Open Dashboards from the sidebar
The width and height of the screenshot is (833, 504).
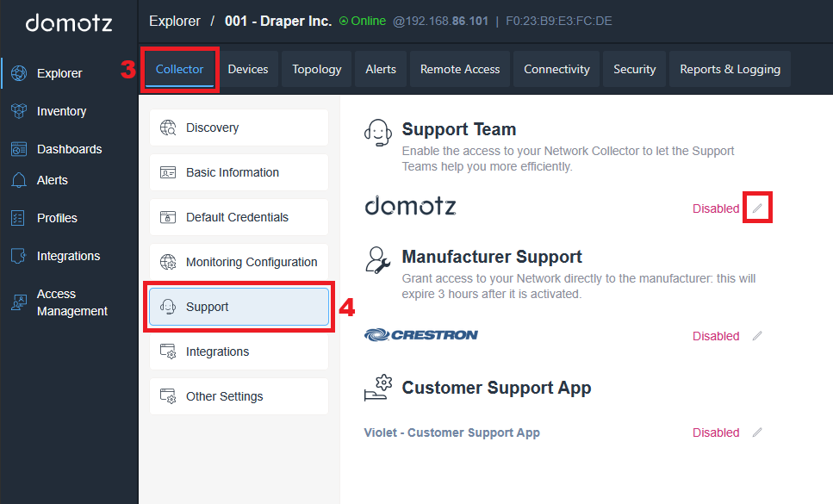tap(70, 149)
